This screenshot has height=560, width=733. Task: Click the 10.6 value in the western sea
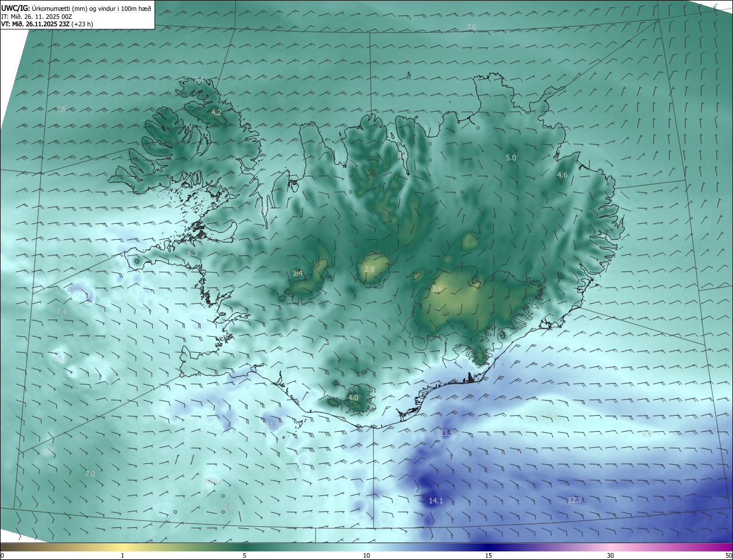[x=60, y=359]
